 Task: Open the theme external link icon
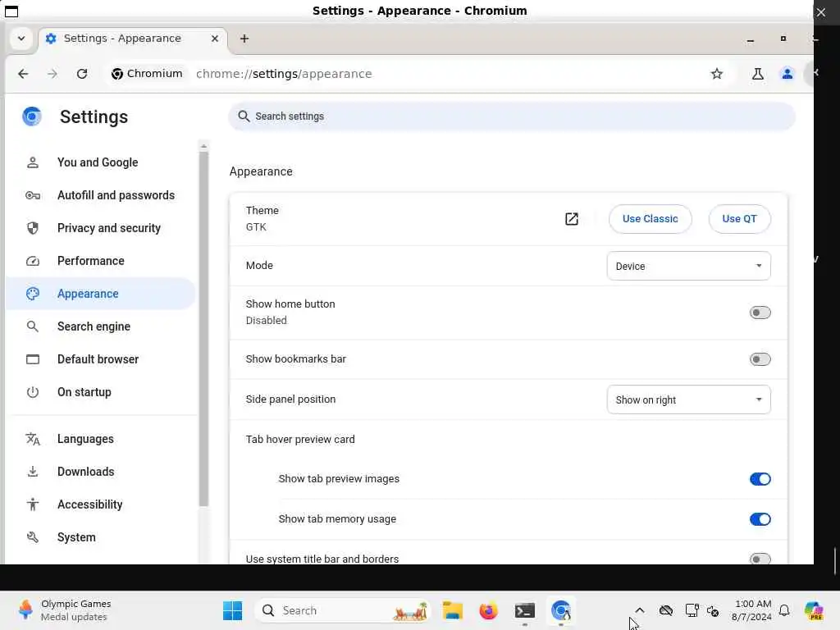pyautogui.click(x=572, y=218)
